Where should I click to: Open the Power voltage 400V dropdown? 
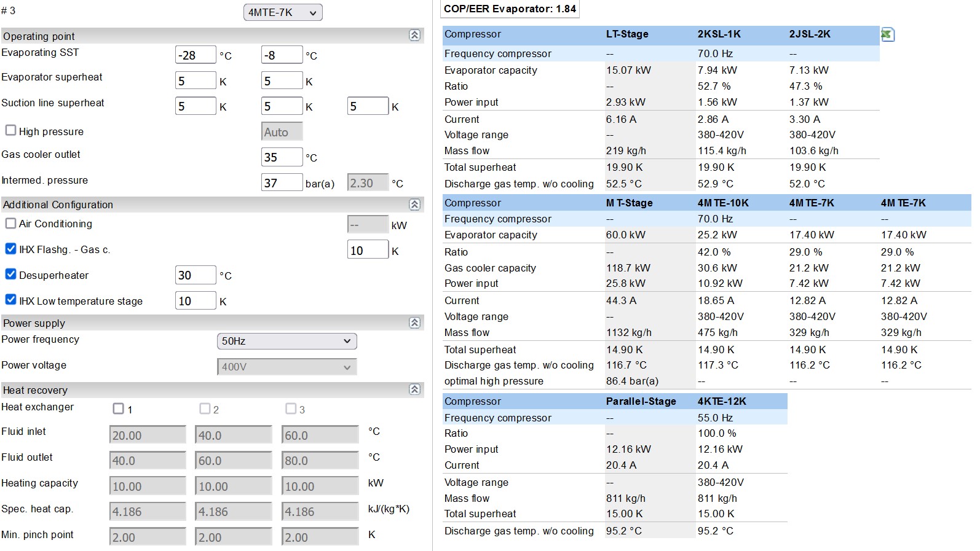click(x=286, y=367)
